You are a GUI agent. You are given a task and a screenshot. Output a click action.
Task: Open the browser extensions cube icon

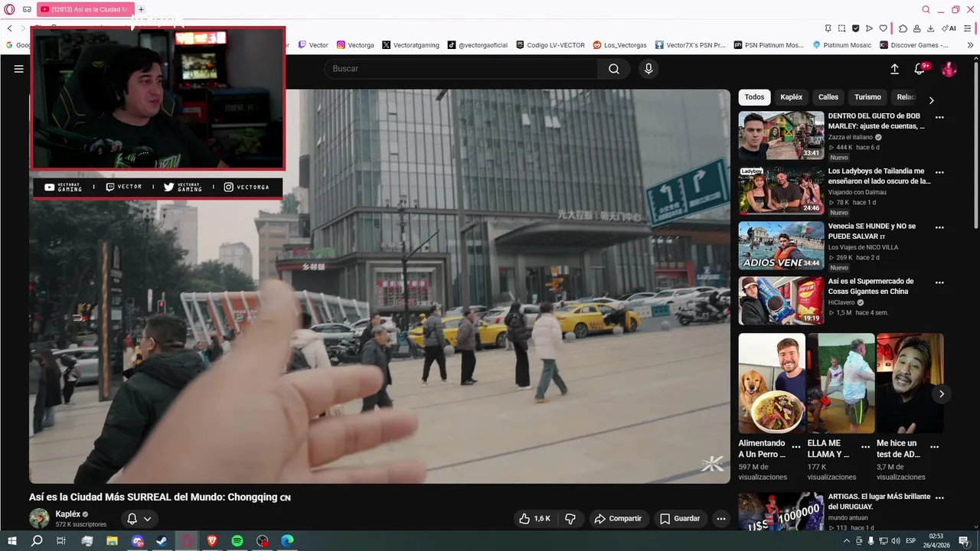903,28
